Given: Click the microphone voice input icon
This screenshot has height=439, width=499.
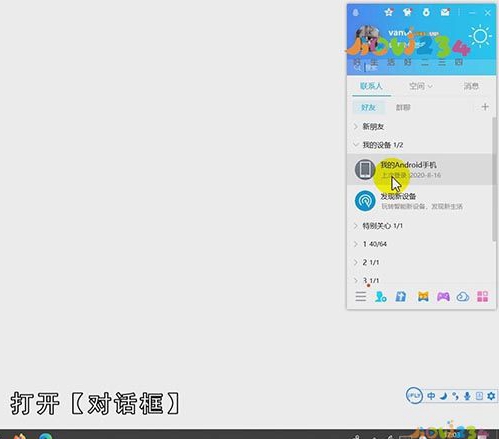Looking at the screenshot, I should tap(467, 396).
